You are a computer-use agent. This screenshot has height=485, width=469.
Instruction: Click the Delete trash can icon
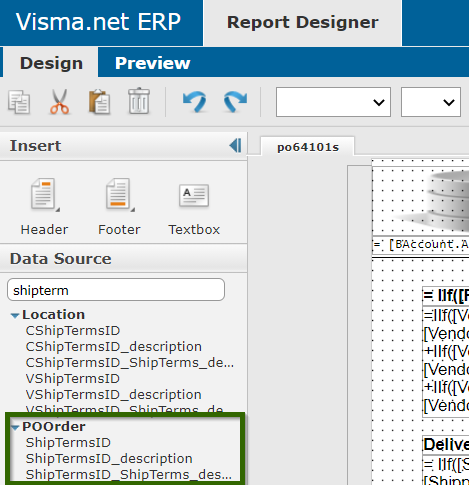pyautogui.click(x=139, y=101)
